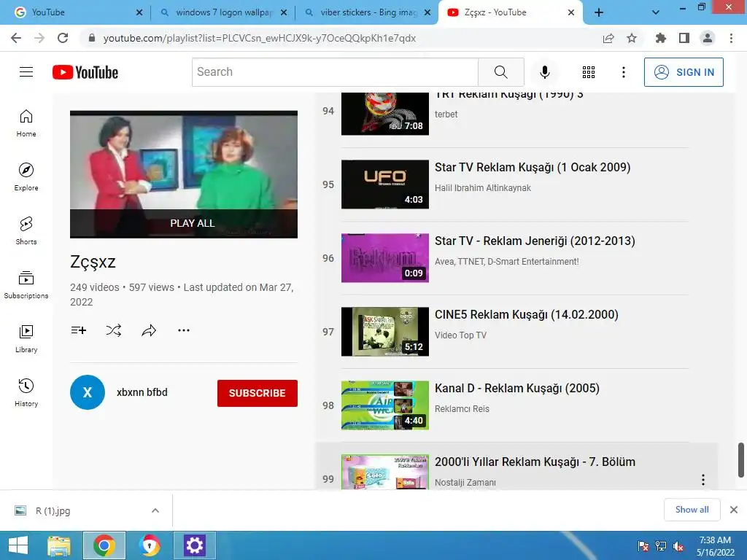Click the address bar URL
Image resolution: width=747 pixels, height=560 pixels.
tap(259, 38)
